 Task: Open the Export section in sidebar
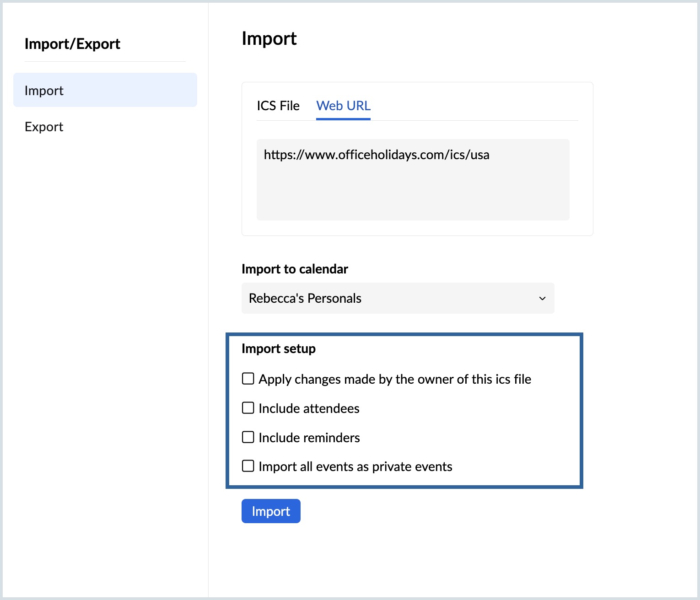pos(44,127)
